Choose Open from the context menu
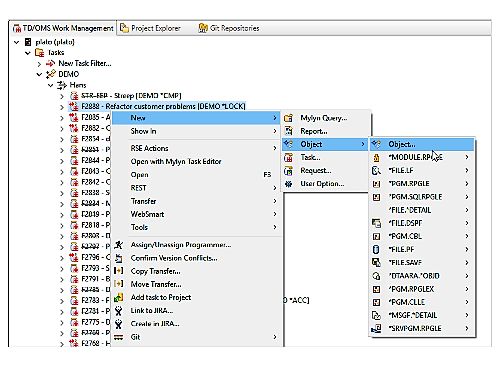 pos(196,175)
